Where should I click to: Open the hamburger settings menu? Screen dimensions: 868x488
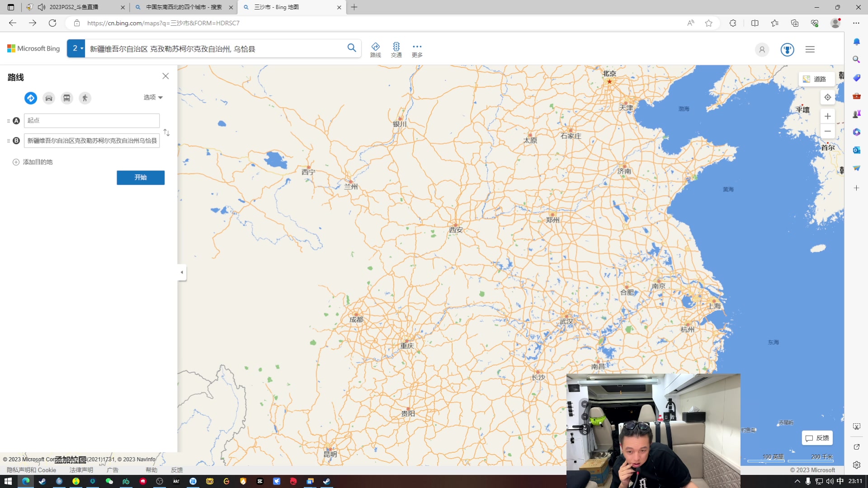(810, 49)
